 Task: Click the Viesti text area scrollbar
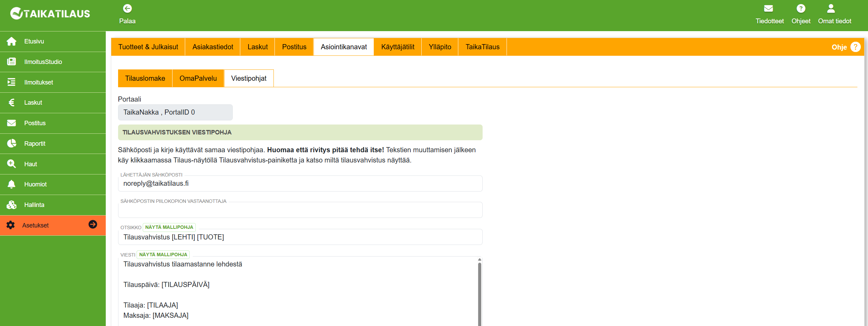[480, 291]
